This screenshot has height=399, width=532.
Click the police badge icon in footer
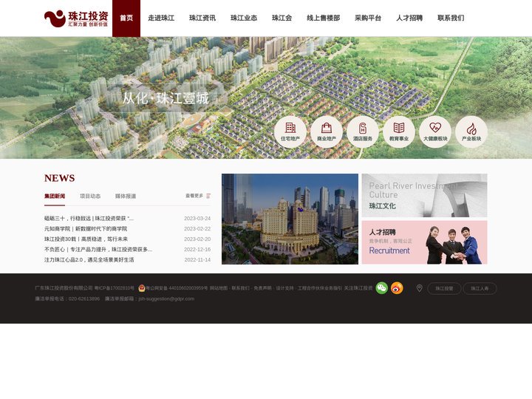[142, 288]
